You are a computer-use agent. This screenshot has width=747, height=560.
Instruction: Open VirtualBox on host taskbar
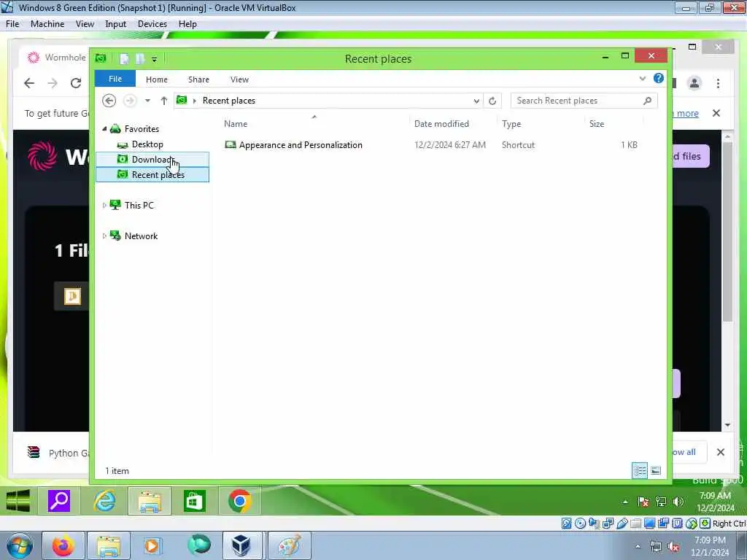[x=241, y=545]
